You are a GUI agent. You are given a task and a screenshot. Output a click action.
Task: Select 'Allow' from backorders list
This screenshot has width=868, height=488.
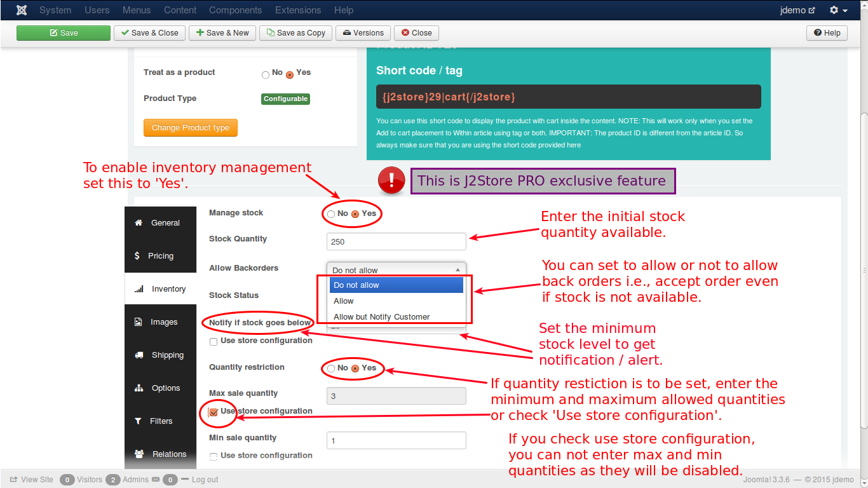tap(344, 301)
